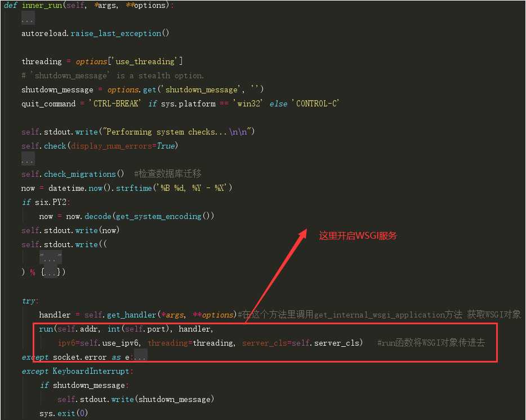526x420 pixels.
Task: Click options.get call on shutdown_message line
Action: click(x=132, y=90)
